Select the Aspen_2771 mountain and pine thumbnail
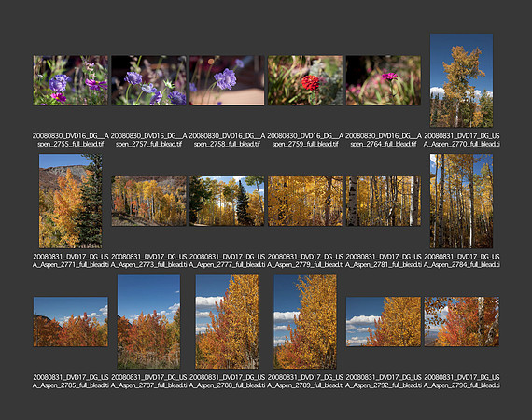Viewport: 532px width, 420px height. pos(71,202)
